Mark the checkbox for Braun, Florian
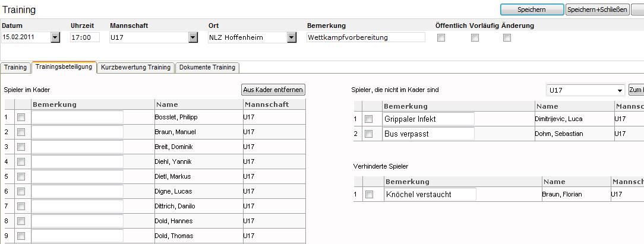The width and height of the screenshot is (644, 244). (370, 194)
